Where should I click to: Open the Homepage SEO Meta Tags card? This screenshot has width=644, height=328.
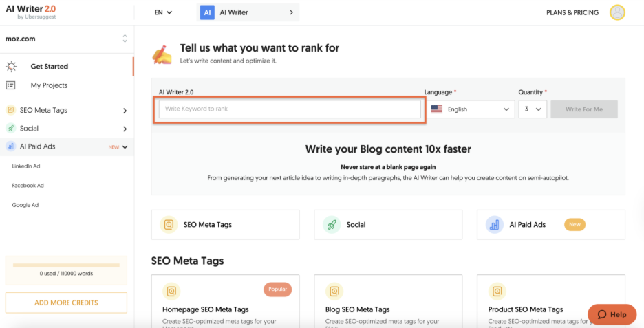[225, 301]
